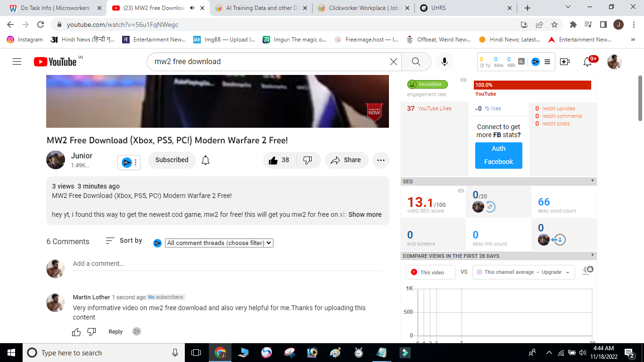The width and height of the screenshot is (644, 362).
Task: Open the vidIQ toolbar hamburger menu
Action: 547,62
